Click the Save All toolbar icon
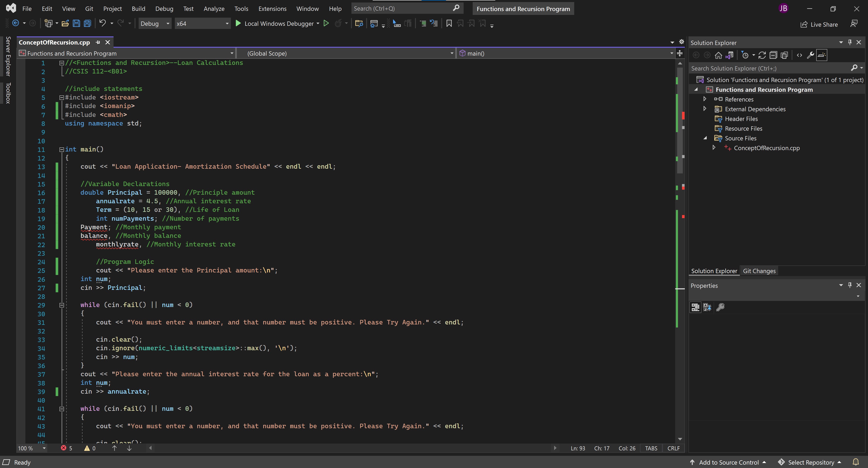868x468 pixels. [x=88, y=24]
